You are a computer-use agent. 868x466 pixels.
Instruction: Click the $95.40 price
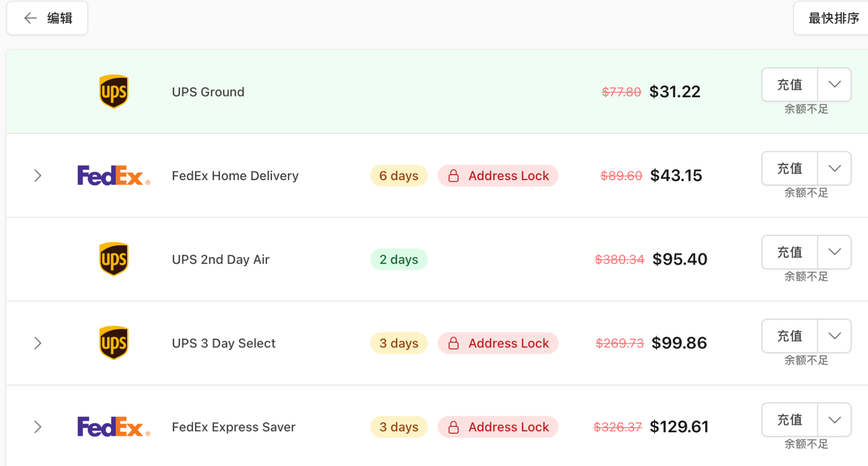tap(680, 259)
